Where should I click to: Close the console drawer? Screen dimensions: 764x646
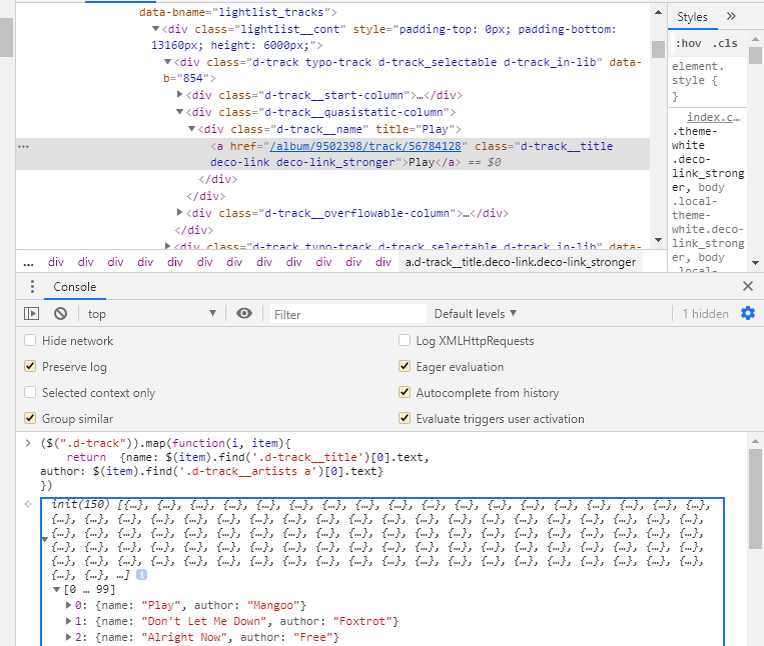(748, 286)
